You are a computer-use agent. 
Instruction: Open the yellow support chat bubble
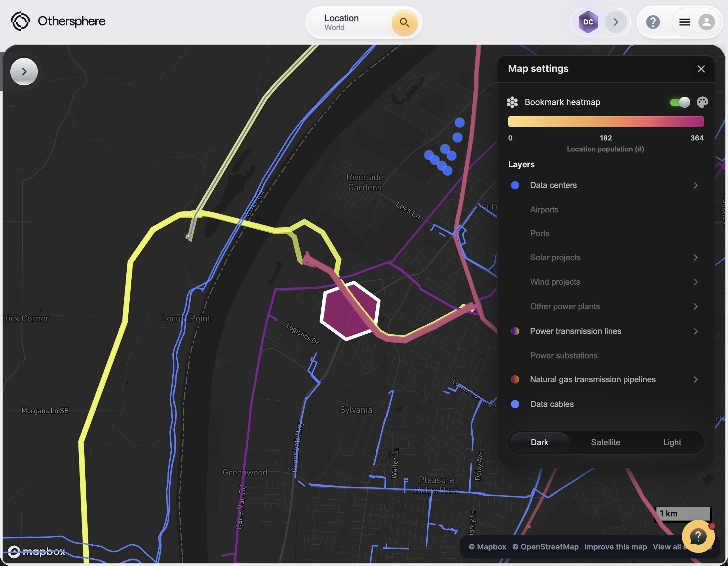(x=698, y=536)
